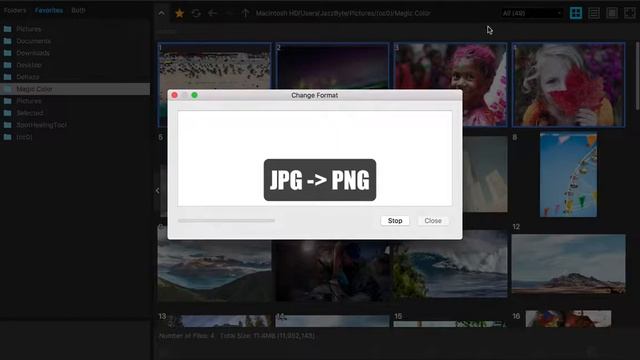This screenshot has width=640, height=360.
Task: Click the folder path field
Action: [x=343, y=13]
